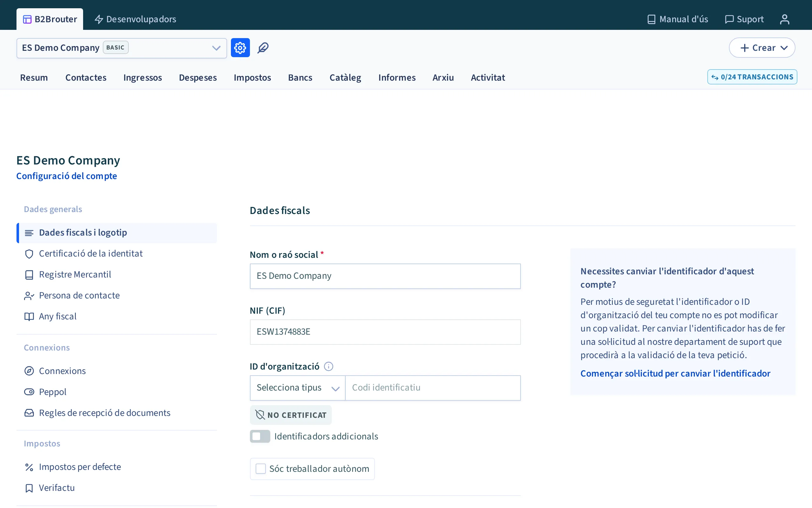
Task: Open the Selecciona tipus dropdown
Action: (298, 388)
